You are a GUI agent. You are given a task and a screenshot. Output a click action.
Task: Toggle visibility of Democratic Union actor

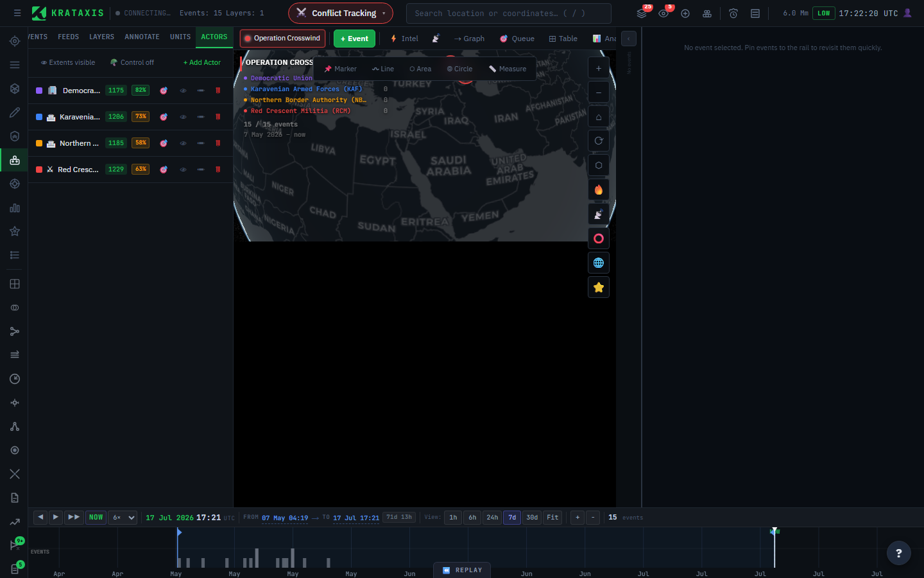click(x=183, y=91)
